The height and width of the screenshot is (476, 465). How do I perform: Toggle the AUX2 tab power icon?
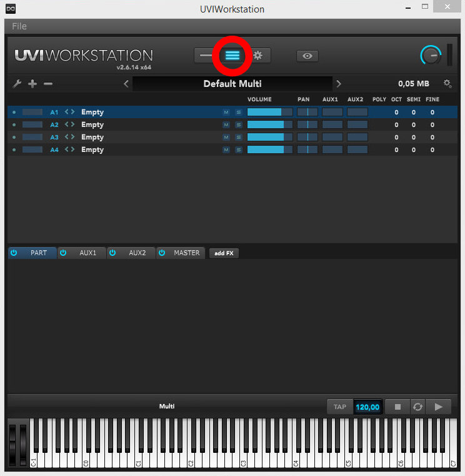pyautogui.click(x=112, y=253)
